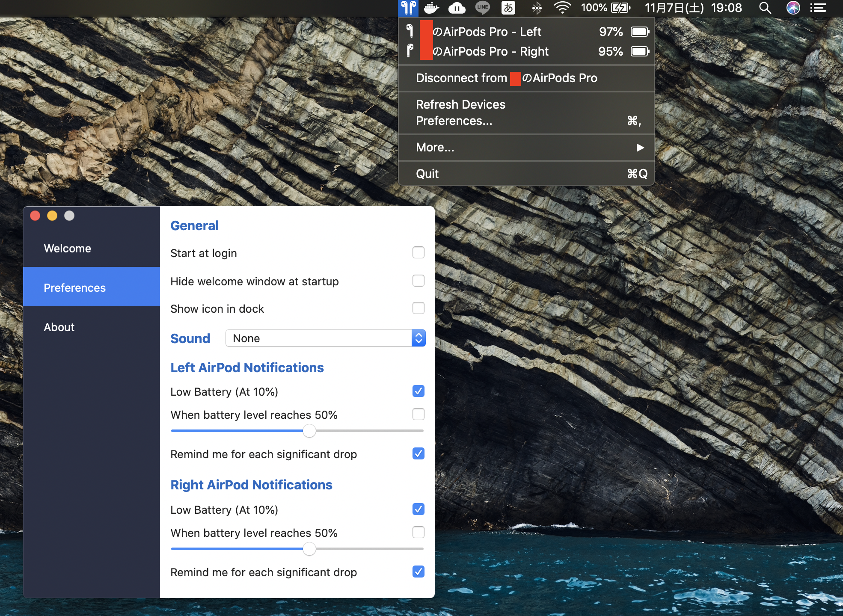
Task: Open the Sound dropdown set to None
Action: point(325,338)
